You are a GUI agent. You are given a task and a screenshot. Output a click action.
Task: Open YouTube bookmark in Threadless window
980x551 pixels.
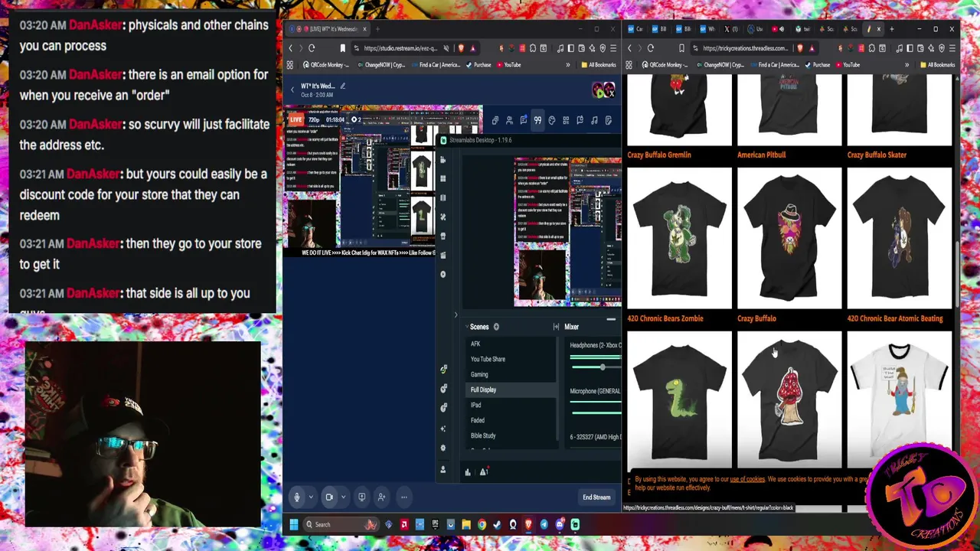(x=847, y=65)
